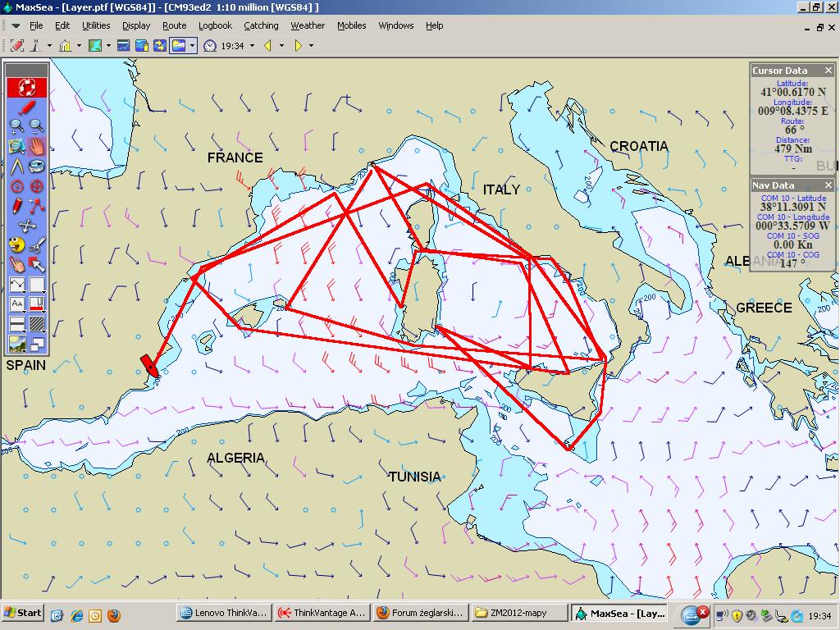The image size is (840, 630).
Task: Activate the hand pan tool
Action: click(x=36, y=146)
